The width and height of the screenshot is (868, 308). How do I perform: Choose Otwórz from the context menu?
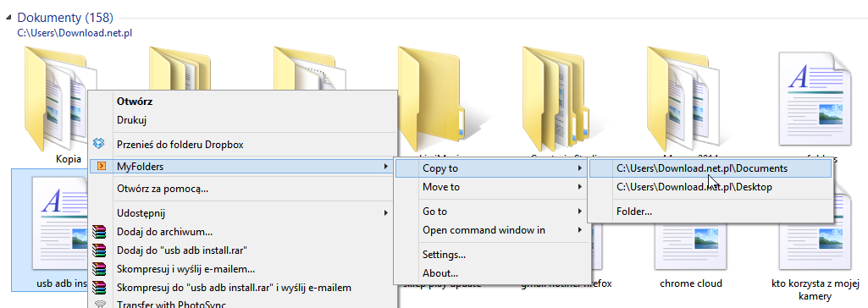(x=243, y=102)
